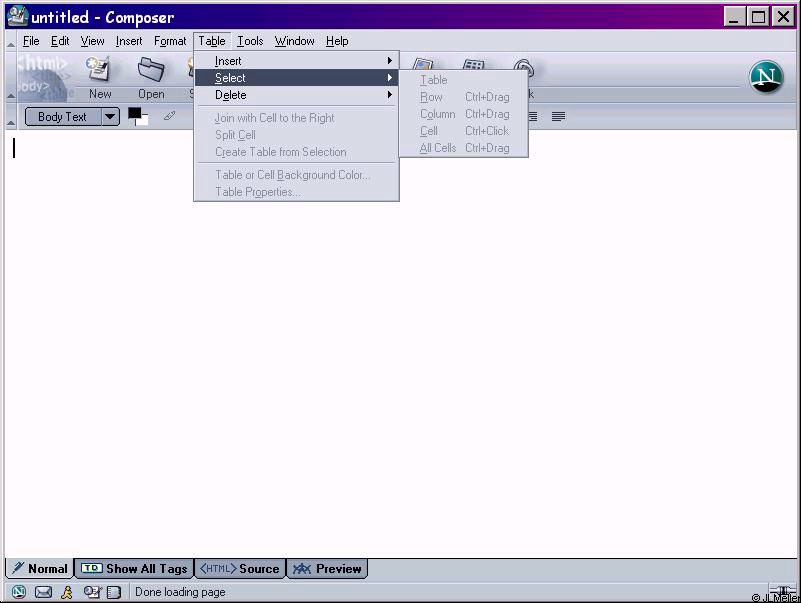This screenshot has width=801, height=603.
Task: Click Table or Cell Background Color entry
Action: [296, 175]
